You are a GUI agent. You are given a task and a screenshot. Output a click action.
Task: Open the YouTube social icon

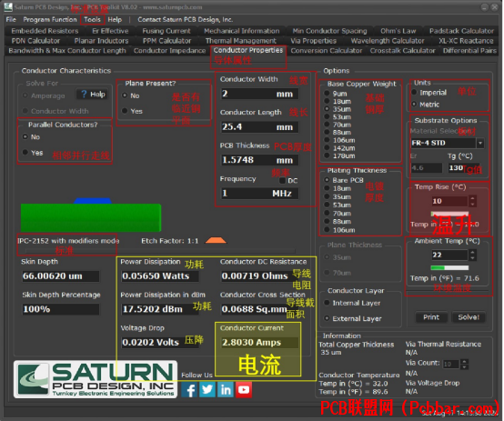[244, 390]
